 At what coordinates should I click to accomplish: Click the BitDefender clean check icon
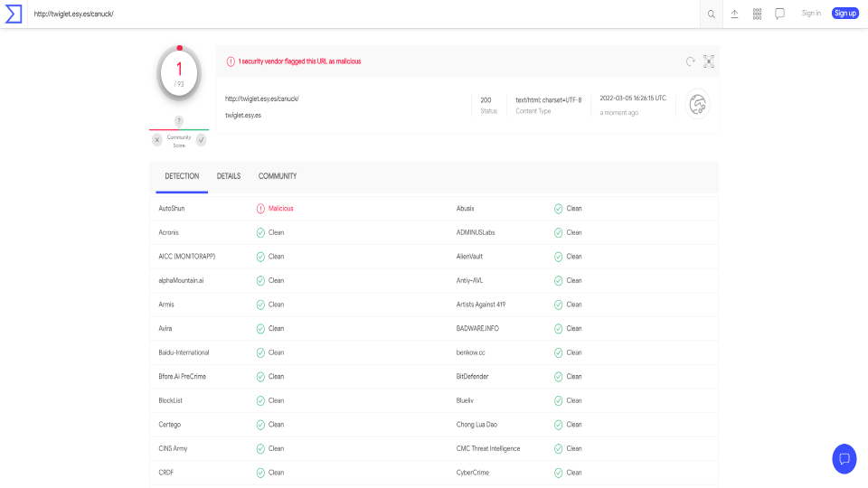tap(559, 377)
